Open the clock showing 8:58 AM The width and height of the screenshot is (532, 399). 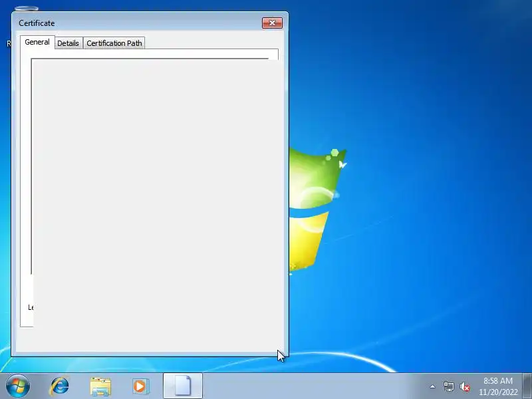498,386
